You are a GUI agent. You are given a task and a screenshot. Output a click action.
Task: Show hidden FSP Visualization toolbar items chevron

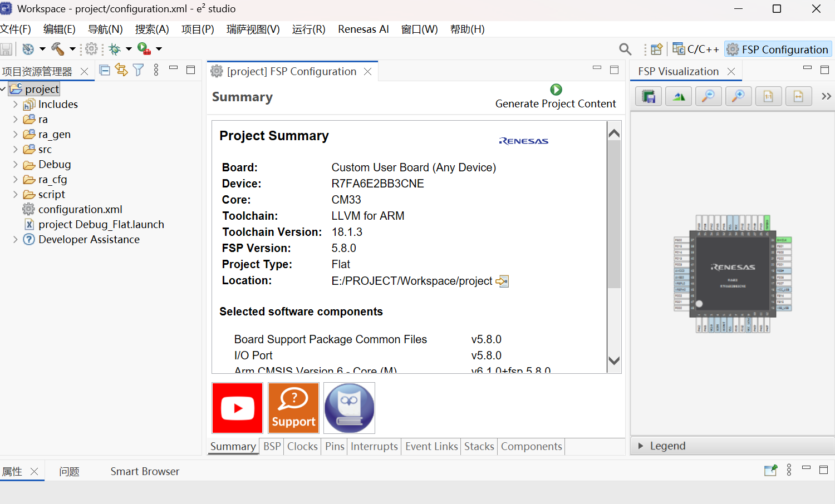pyautogui.click(x=826, y=96)
